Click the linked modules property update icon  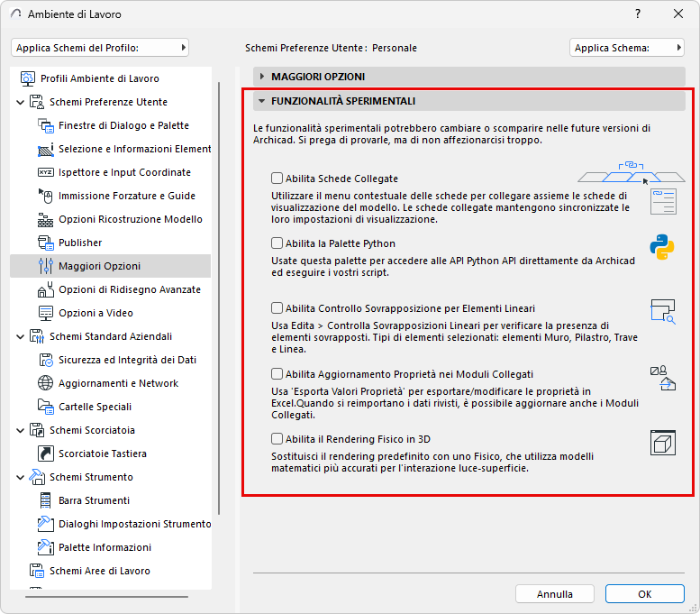[663, 378]
